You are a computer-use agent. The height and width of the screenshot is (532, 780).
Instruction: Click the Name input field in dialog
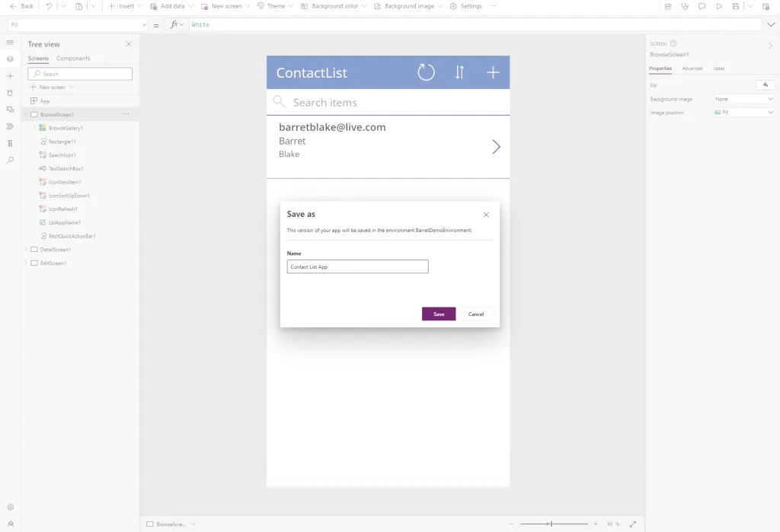pos(357,267)
